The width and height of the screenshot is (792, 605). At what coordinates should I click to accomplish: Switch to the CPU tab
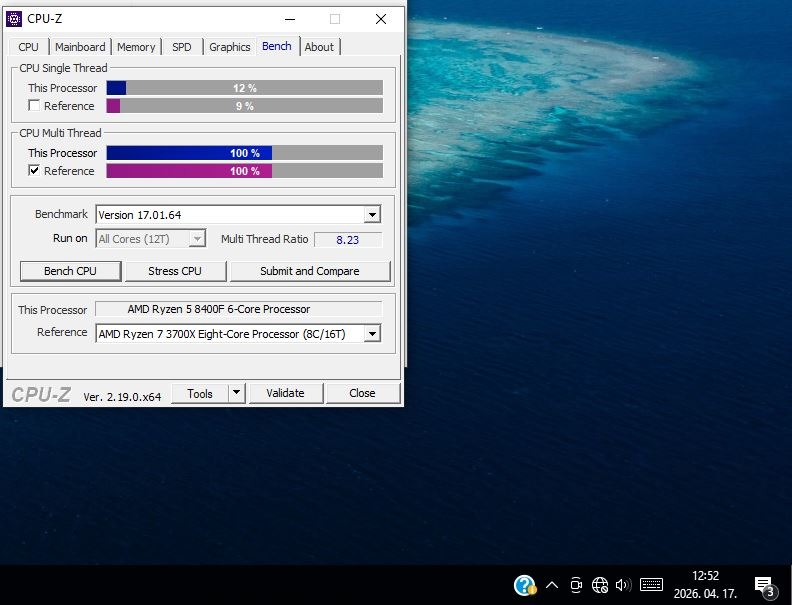[28, 47]
